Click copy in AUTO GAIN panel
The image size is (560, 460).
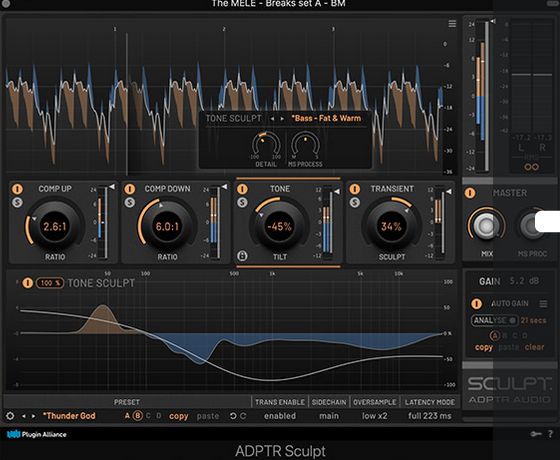[x=484, y=348]
